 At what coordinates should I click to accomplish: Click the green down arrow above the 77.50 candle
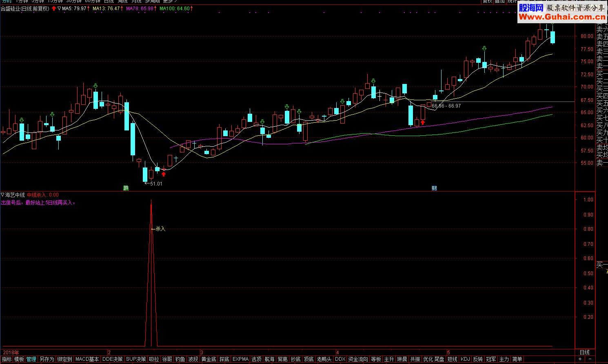[484, 49]
